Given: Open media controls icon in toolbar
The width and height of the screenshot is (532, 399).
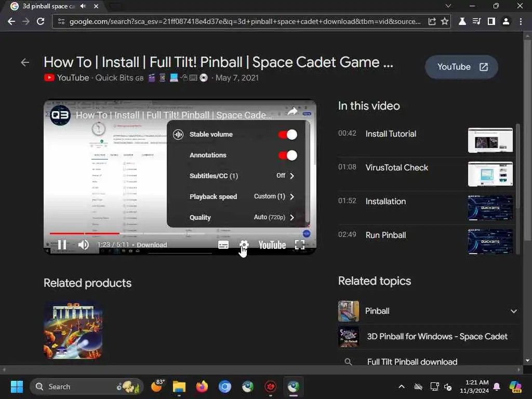Looking at the screenshot, I should [x=476, y=21].
